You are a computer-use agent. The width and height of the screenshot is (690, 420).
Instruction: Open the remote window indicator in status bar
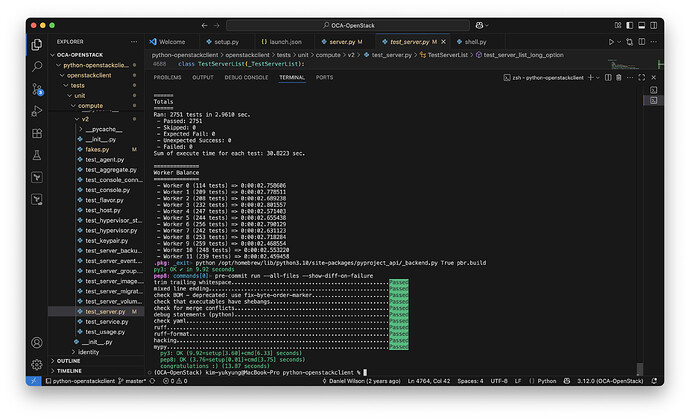(33, 381)
